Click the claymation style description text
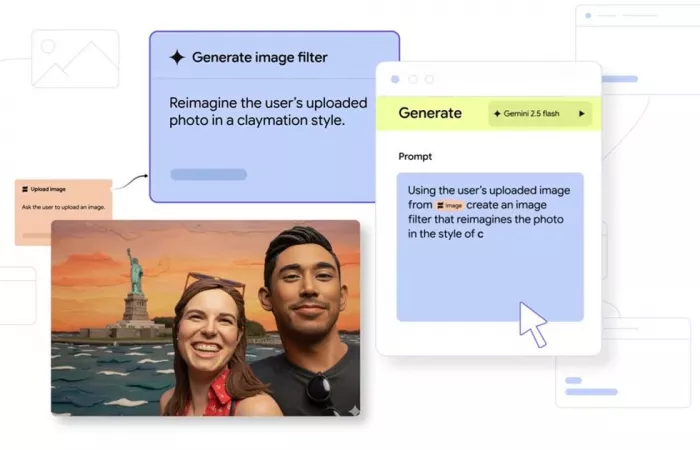Viewport: 700px width, 450px height. coord(257,111)
